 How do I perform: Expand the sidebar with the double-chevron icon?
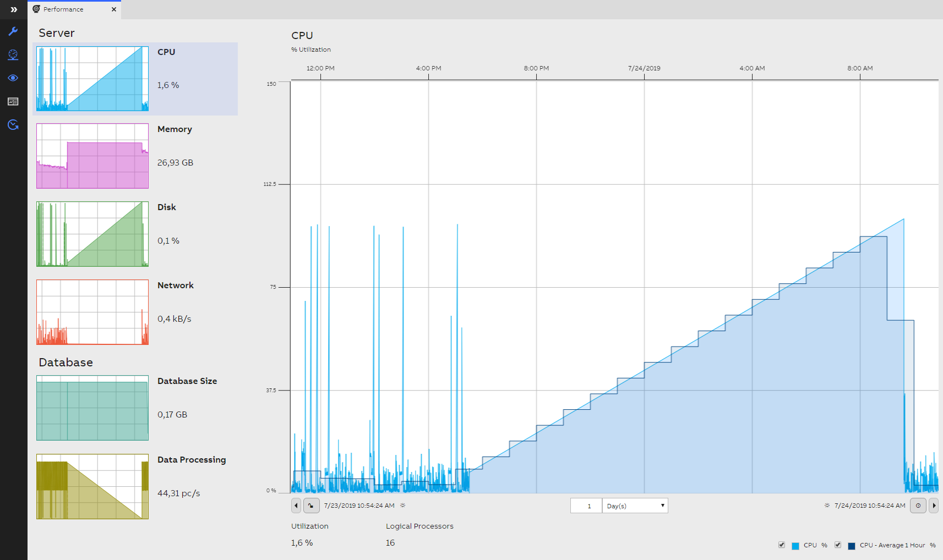[14, 9]
